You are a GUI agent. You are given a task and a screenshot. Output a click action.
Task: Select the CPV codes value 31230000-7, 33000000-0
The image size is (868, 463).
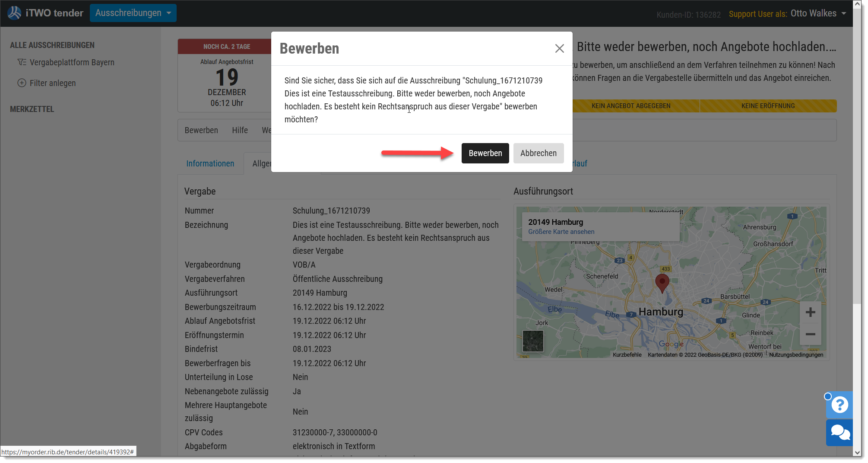pyautogui.click(x=335, y=432)
